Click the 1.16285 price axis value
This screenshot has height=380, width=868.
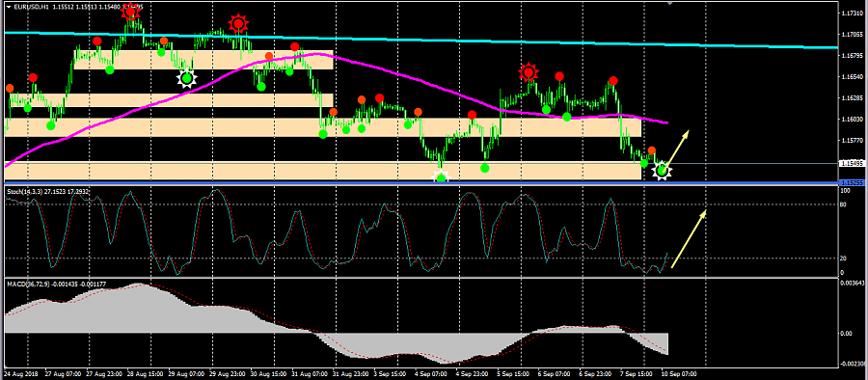point(853,98)
